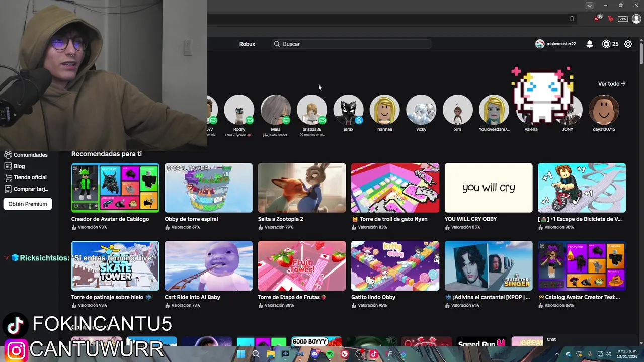Viewport: 644px width, 362px height.
Task: Open friend hannae's avatar
Action: pos(385,109)
